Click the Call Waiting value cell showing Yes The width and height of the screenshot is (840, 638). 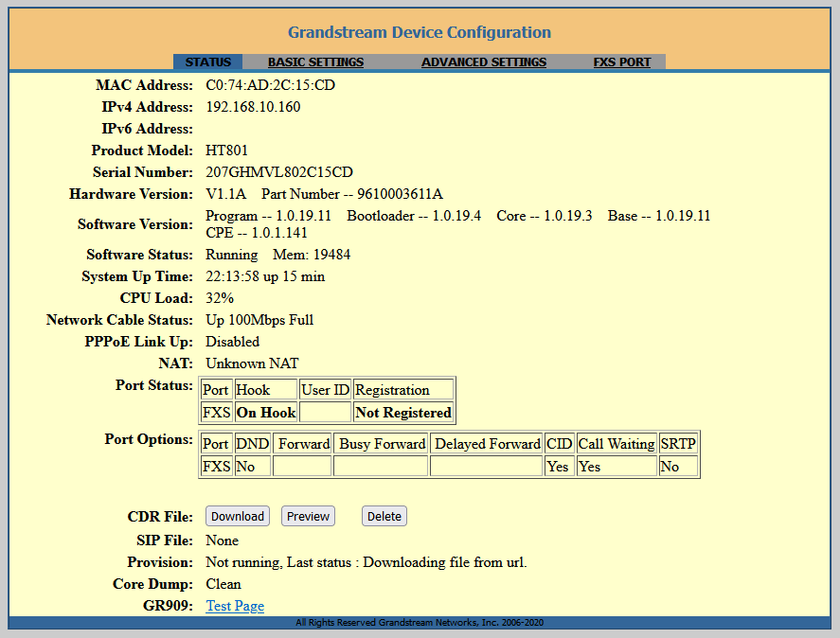click(616, 467)
